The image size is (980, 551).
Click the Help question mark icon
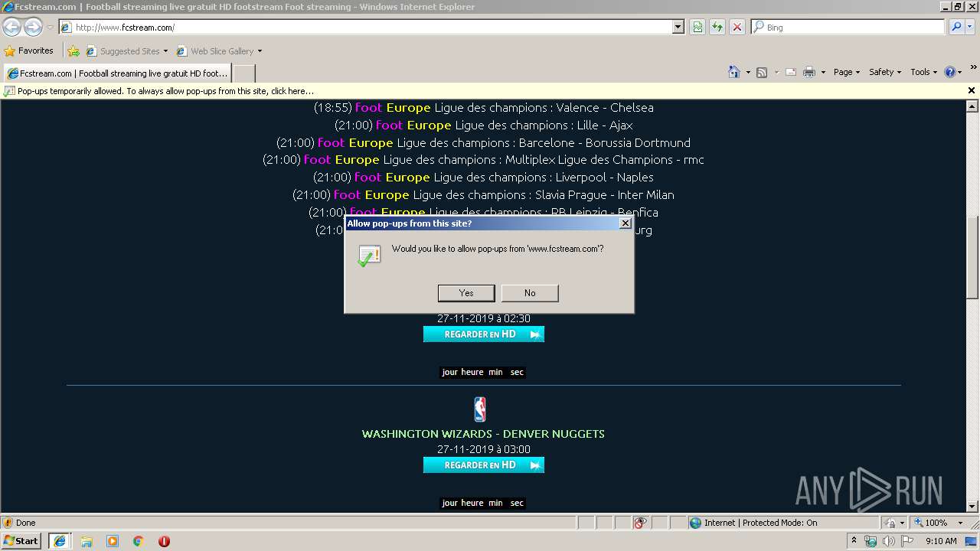click(950, 72)
